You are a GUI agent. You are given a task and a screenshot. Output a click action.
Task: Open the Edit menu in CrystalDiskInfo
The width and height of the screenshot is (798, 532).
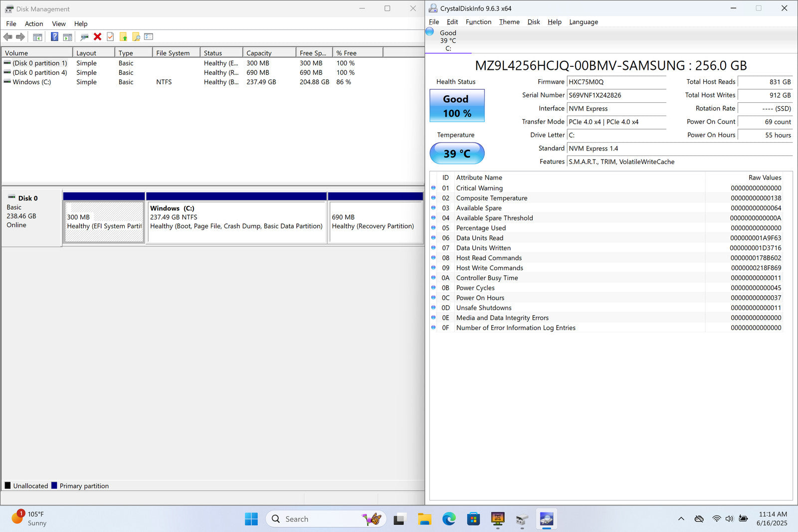point(452,22)
